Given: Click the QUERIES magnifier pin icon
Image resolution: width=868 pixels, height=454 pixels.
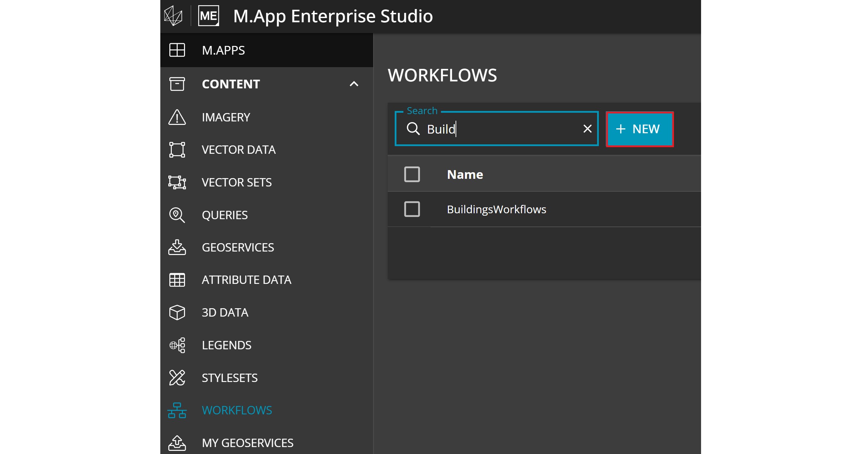Looking at the screenshot, I should [177, 215].
